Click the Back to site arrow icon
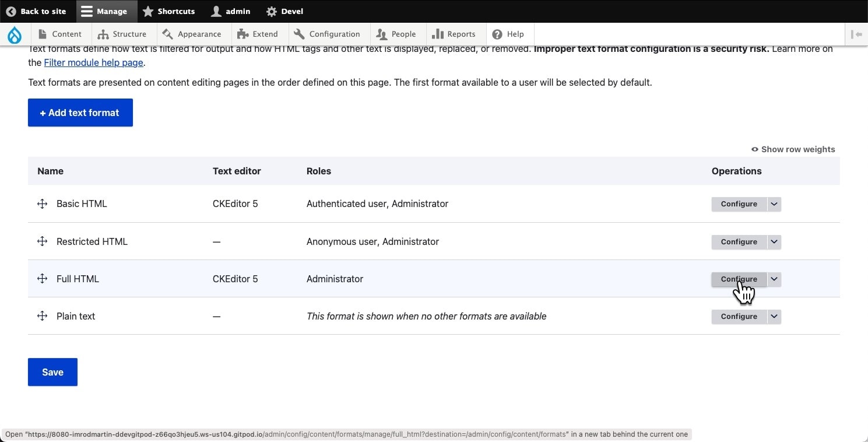Image resolution: width=868 pixels, height=442 pixels. 11,11
